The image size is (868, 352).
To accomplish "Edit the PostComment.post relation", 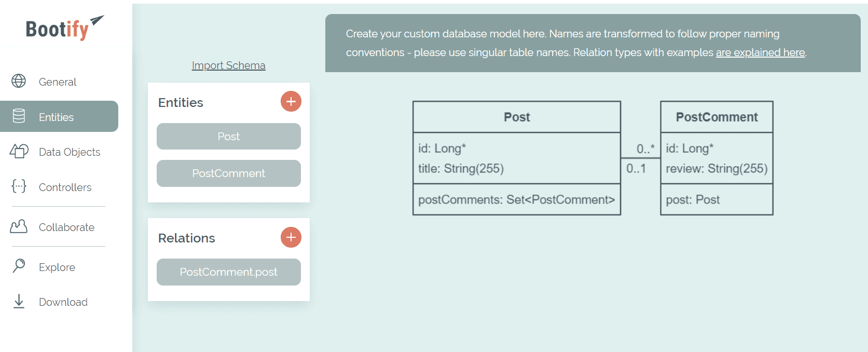I will [x=228, y=272].
